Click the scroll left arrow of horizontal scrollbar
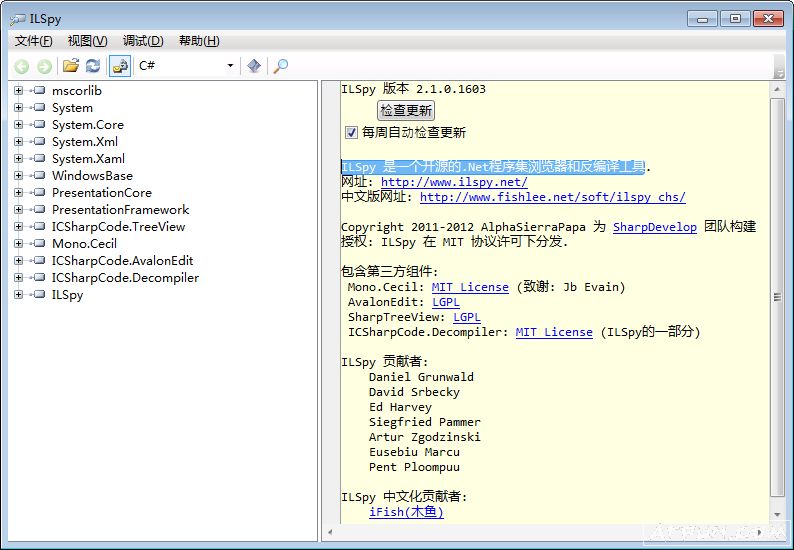 (330, 532)
